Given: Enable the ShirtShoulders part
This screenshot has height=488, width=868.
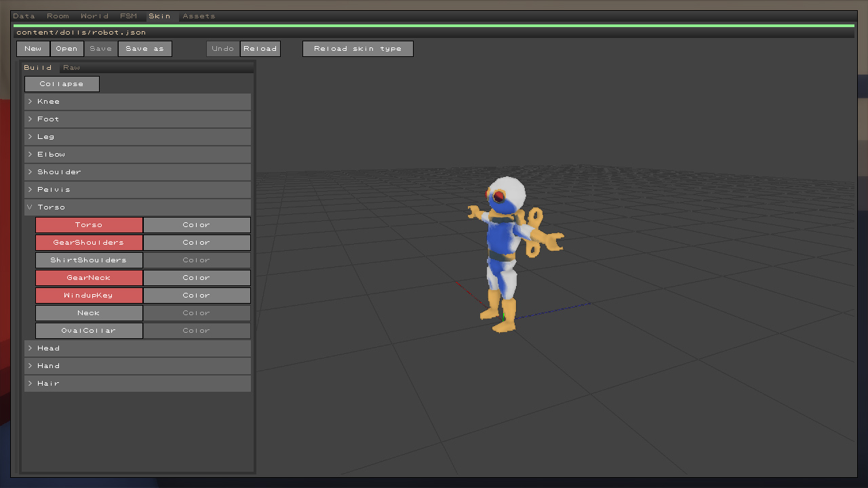Looking at the screenshot, I should click(x=89, y=260).
